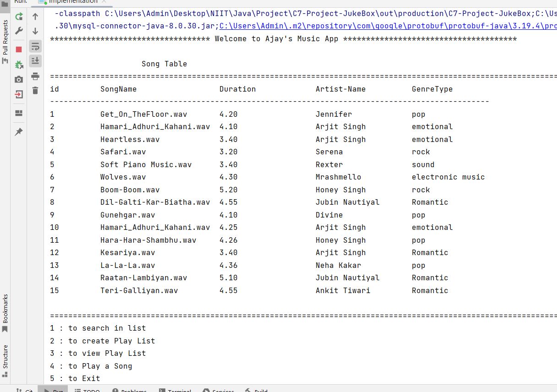Rerun the Implementation program
Screen dimensions: 557x392
coord(19,17)
